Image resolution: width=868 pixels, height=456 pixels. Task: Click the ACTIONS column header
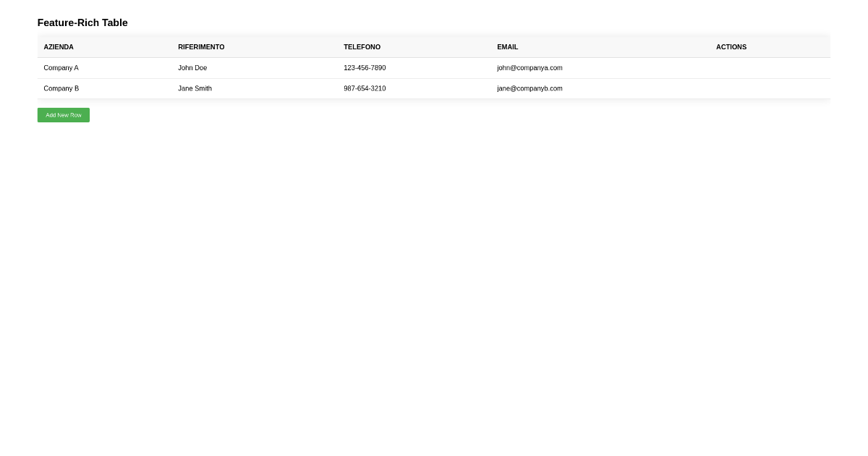731,46
